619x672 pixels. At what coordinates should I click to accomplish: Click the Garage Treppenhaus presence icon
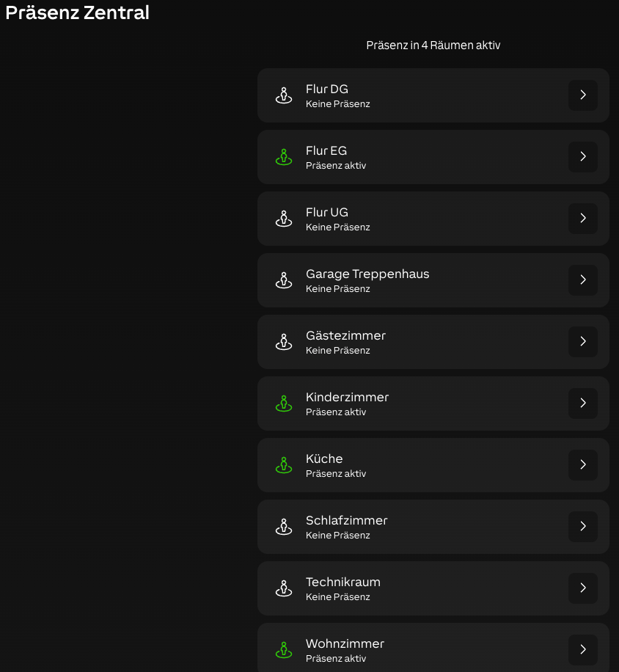pyautogui.click(x=284, y=280)
